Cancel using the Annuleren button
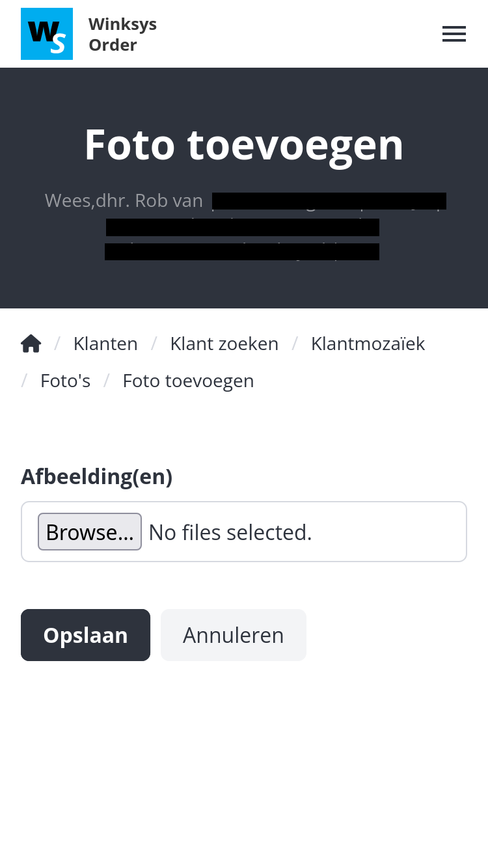Screen dimensions: 488x868 click(x=233, y=635)
